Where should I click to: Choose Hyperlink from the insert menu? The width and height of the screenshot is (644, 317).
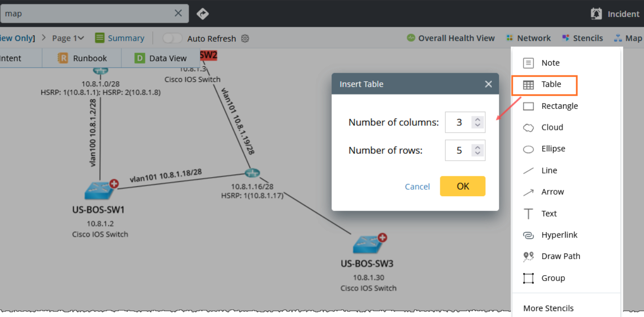[x=559, y=235]
